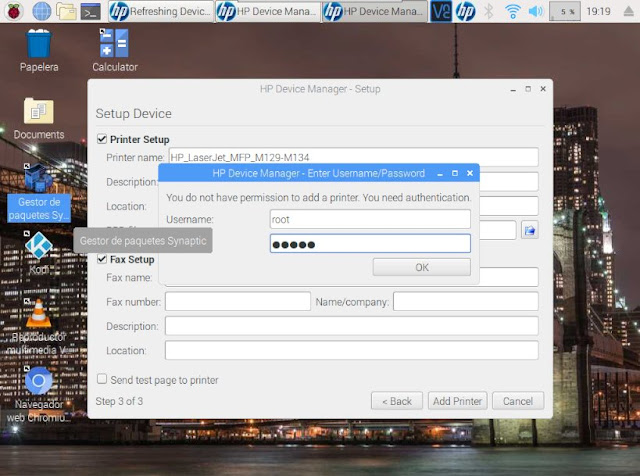Minimize the HP Device Manager Setup window
This screenshot has height=476, width=640.
click(513, 89)
